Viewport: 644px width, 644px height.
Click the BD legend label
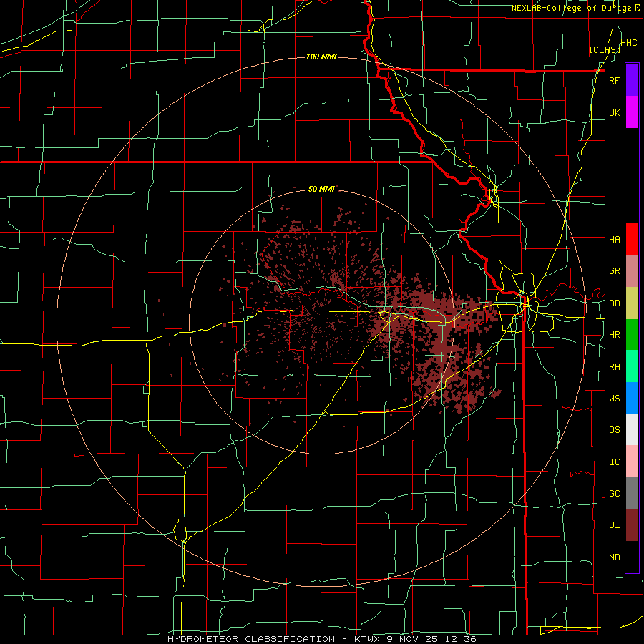coord(614,303)
